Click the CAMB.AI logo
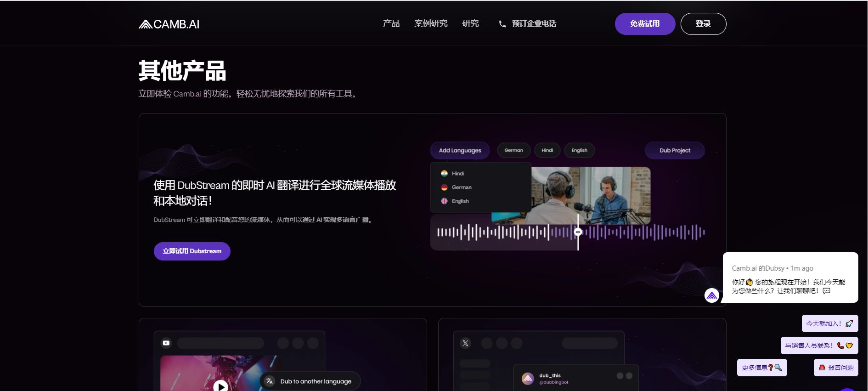 tap(169, 24)
